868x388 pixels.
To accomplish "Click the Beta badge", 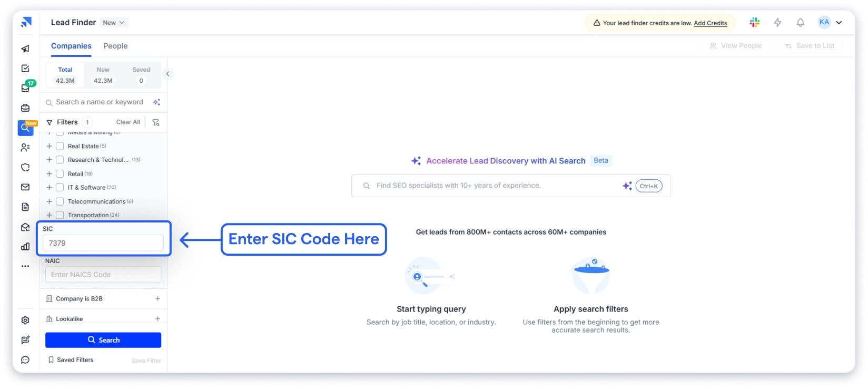I will point(601,160).
